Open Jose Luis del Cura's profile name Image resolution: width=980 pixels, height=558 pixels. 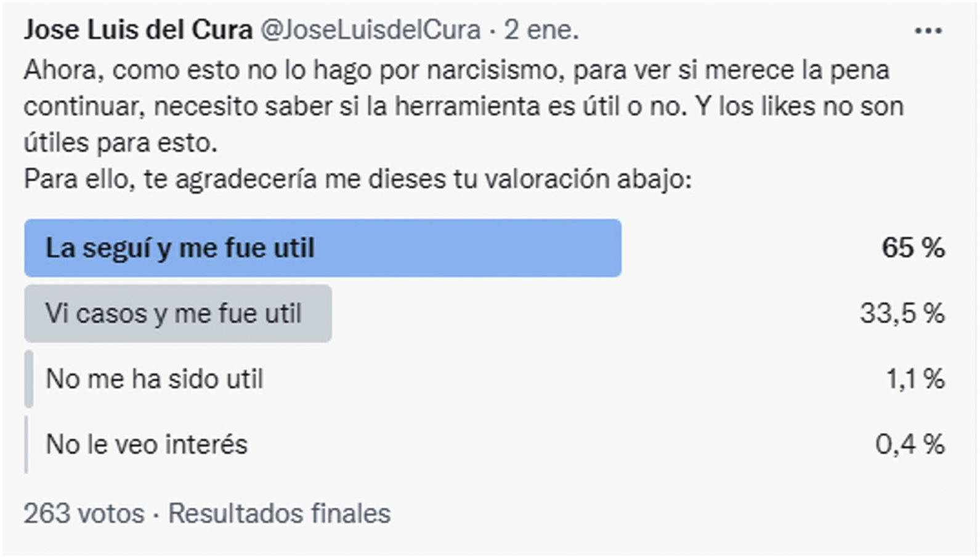point(138,30)
